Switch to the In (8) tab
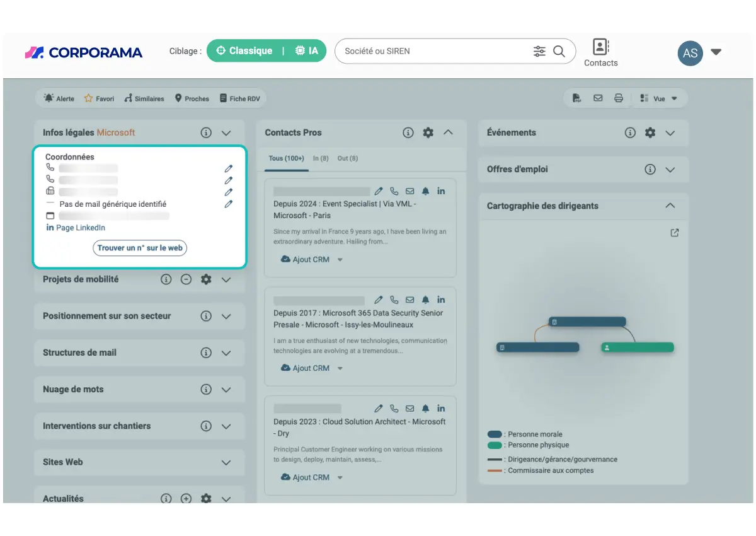756x536 pixels. pos(321,158)
